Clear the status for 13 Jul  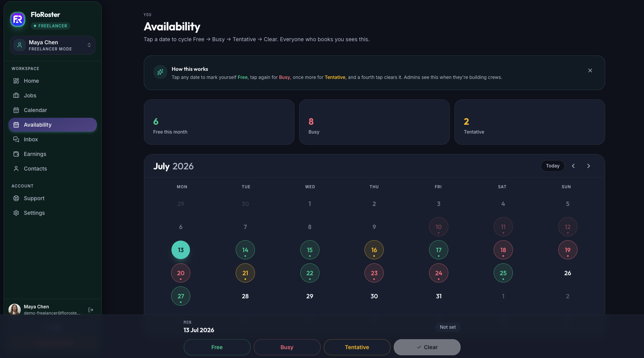427,347
